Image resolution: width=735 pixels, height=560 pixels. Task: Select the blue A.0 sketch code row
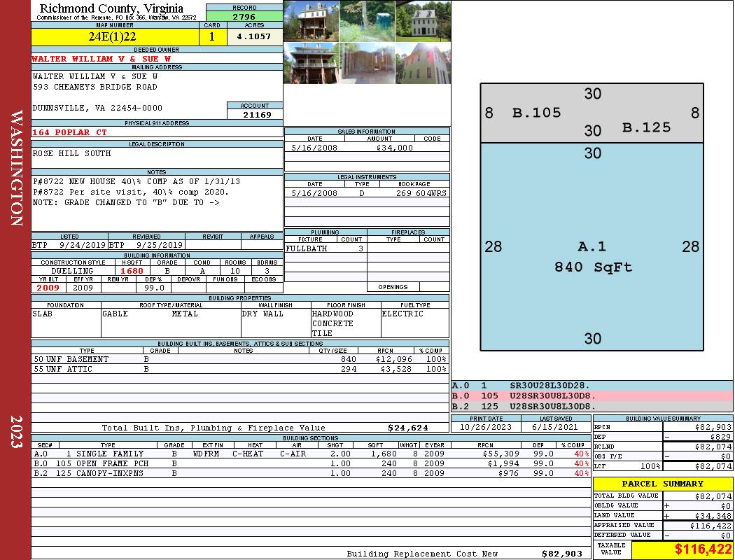591,385
